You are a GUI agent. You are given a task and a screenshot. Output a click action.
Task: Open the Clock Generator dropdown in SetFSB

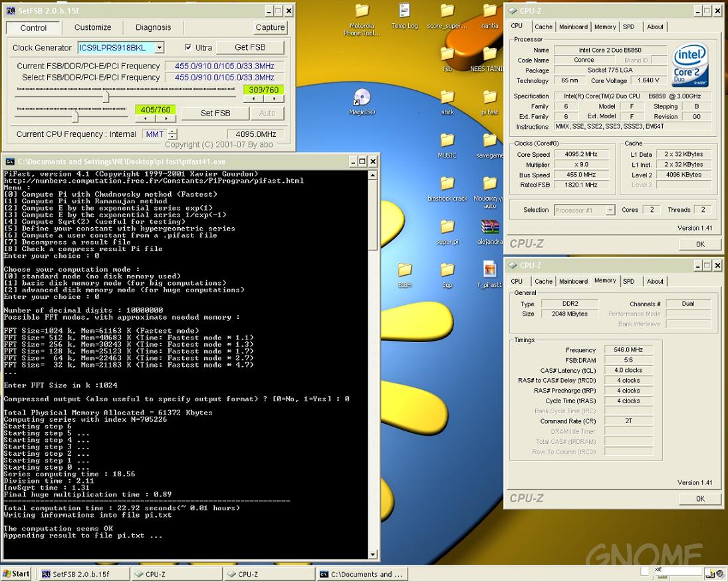159,47
